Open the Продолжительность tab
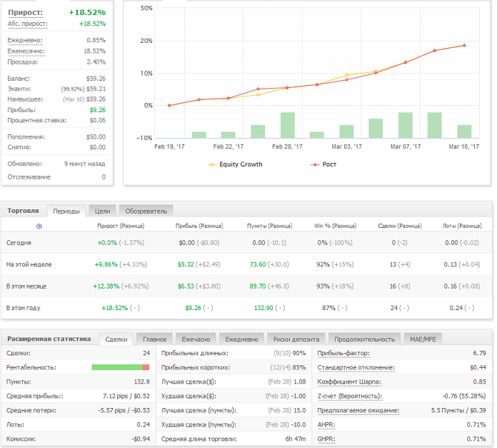 coord(364,339)
